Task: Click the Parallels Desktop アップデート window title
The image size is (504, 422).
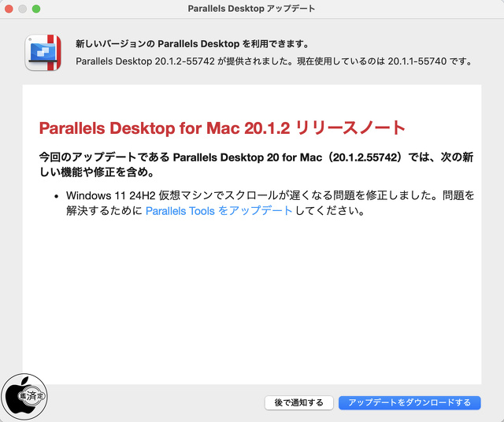Action: (251, 9)
